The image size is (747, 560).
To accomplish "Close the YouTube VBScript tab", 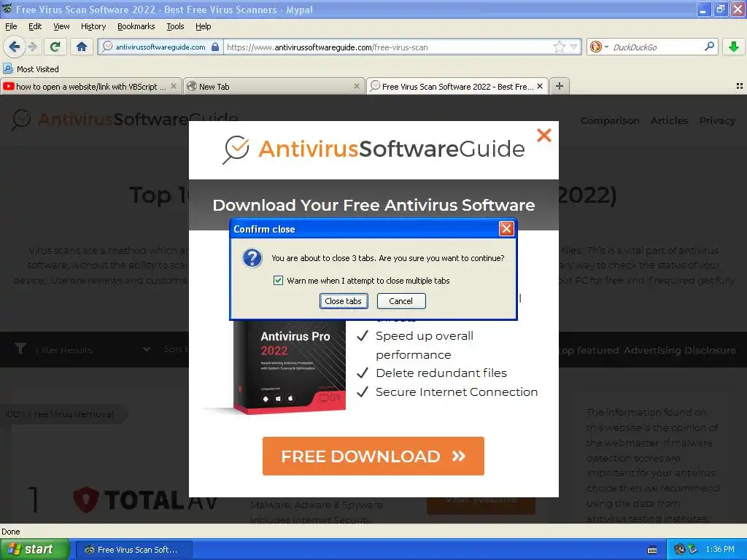I will click(174, 86).
